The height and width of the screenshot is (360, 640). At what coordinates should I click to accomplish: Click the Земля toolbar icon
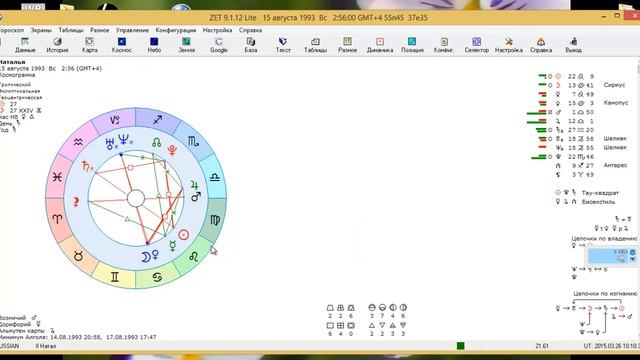(186, 45)
